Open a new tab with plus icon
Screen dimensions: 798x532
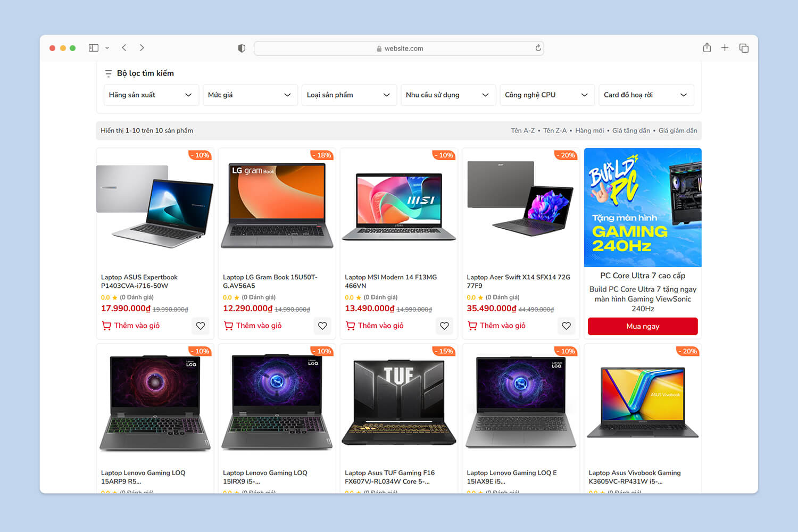pos(725,48)
